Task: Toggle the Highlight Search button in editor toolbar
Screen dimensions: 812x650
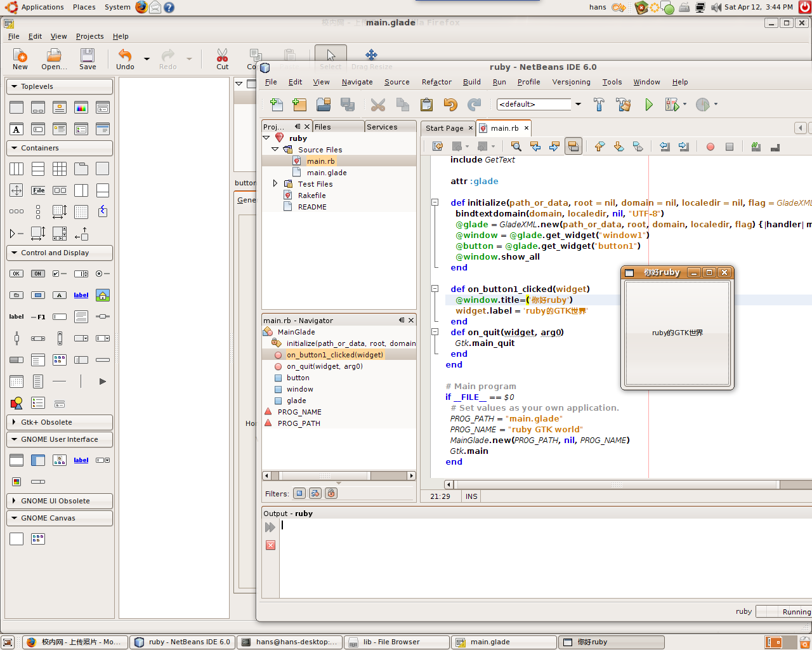Action: pos(573,147)
